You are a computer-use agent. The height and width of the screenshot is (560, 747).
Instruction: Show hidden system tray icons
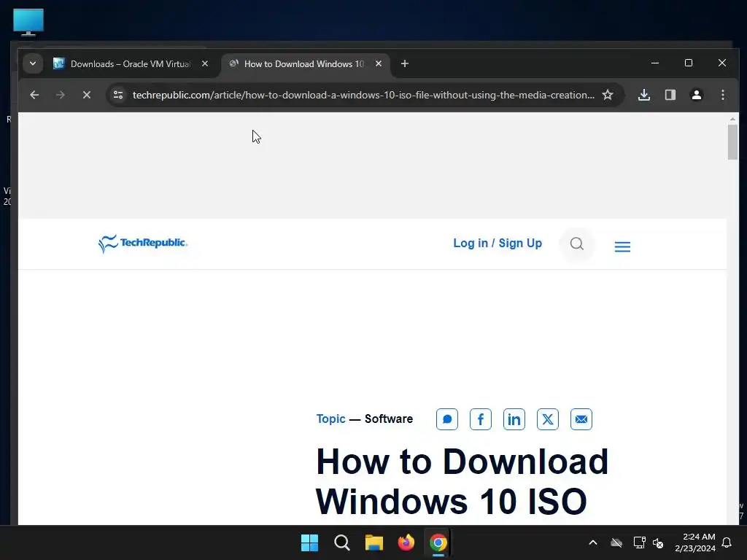coord(593,542)
